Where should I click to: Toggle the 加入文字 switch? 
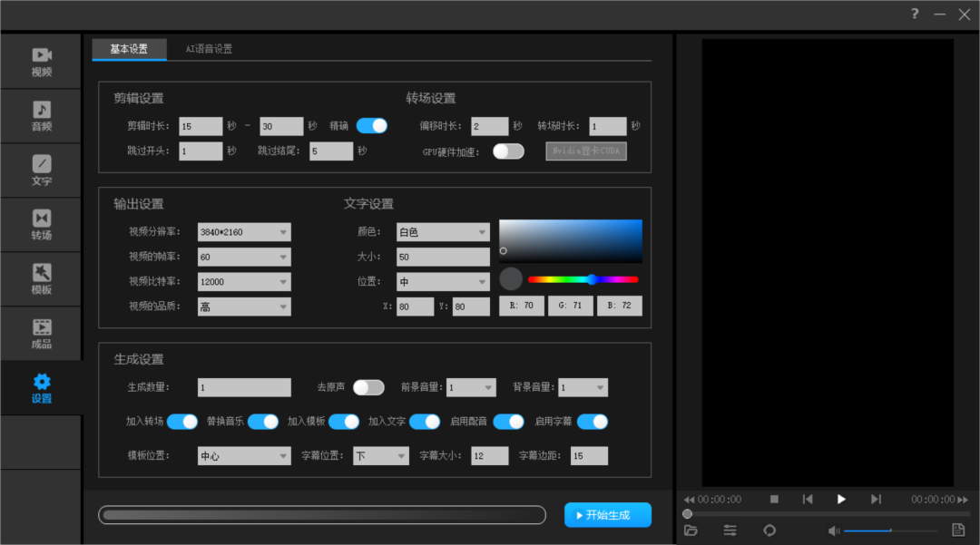coord(425,422)
